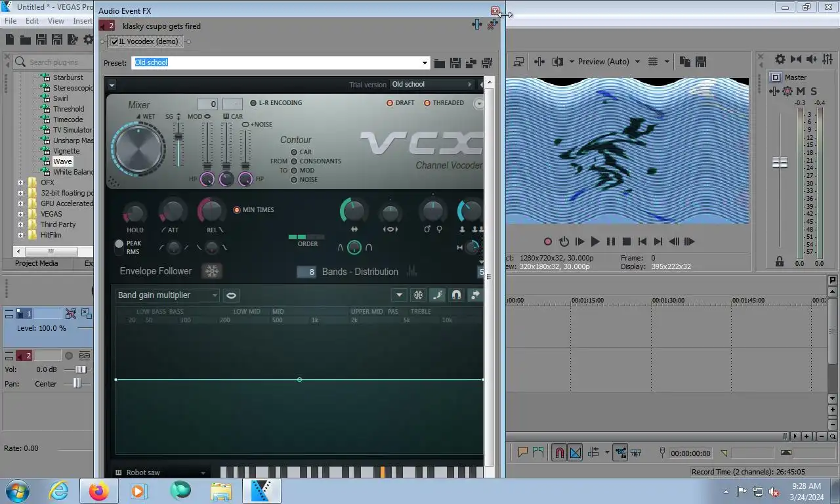Select CAR contour radio
Image resolution: width=840 pixels, height=504 pixels.
(294, 152)
